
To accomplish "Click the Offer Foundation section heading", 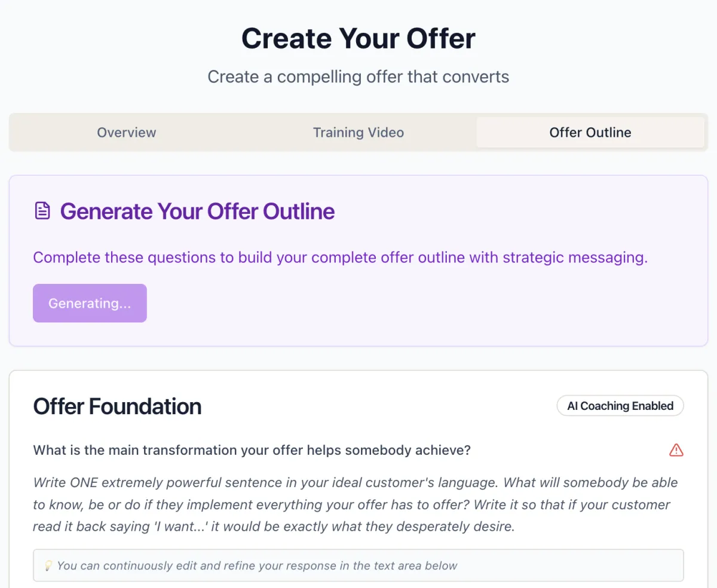I will click(117, 406).
